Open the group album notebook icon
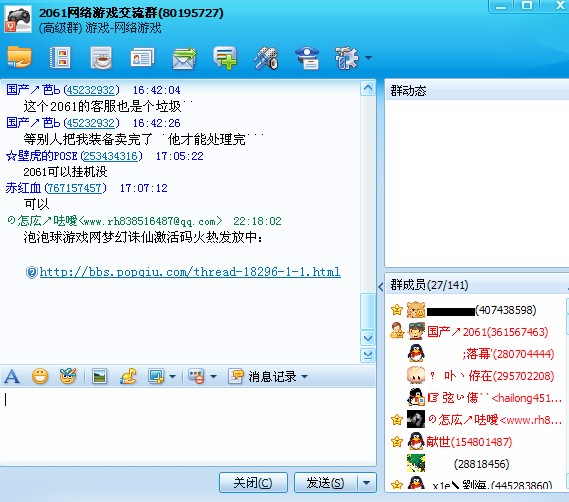This screenshot has width=569, height=502. [60, 57]
